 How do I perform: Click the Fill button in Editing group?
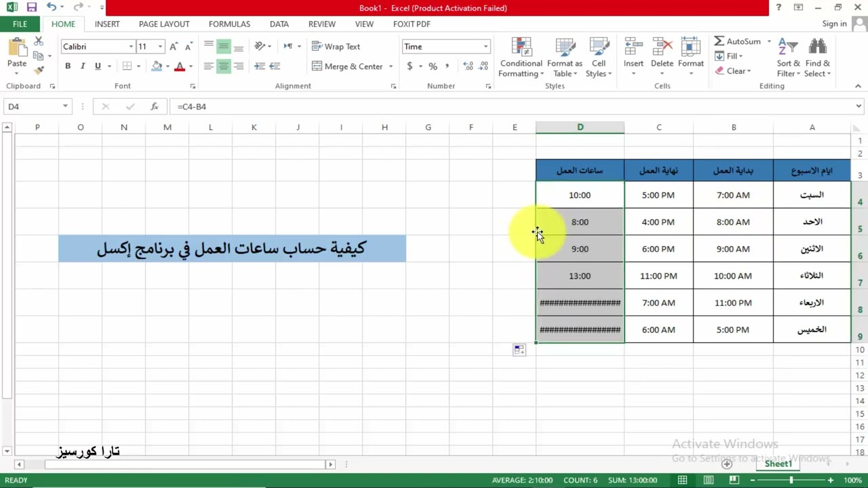(729, 56)
